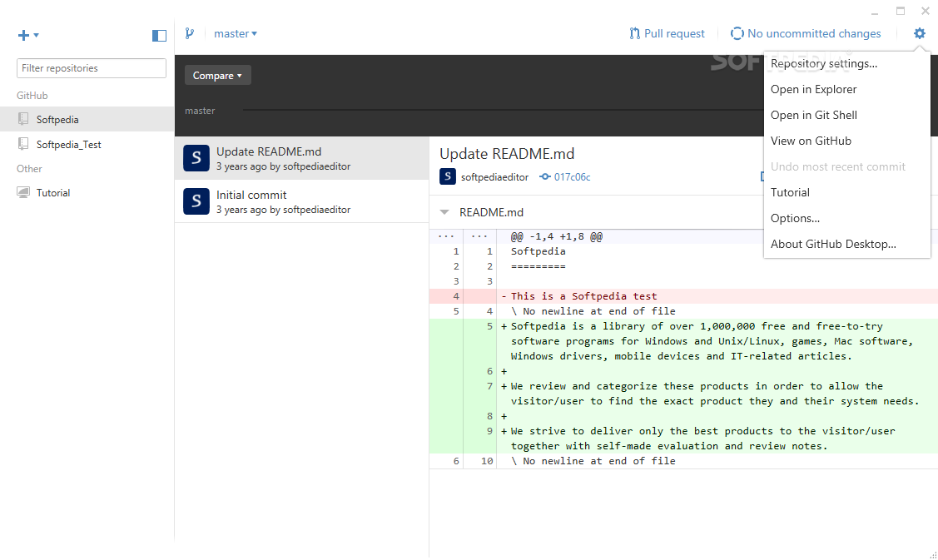Click the plus add repository icon

[x=24, y=35]
